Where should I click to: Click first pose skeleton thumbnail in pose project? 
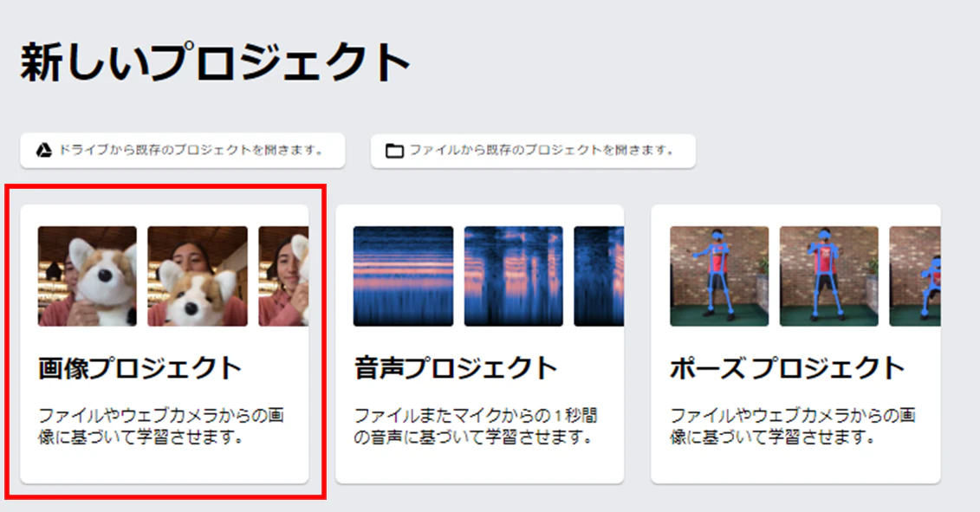tap(719, 276)
